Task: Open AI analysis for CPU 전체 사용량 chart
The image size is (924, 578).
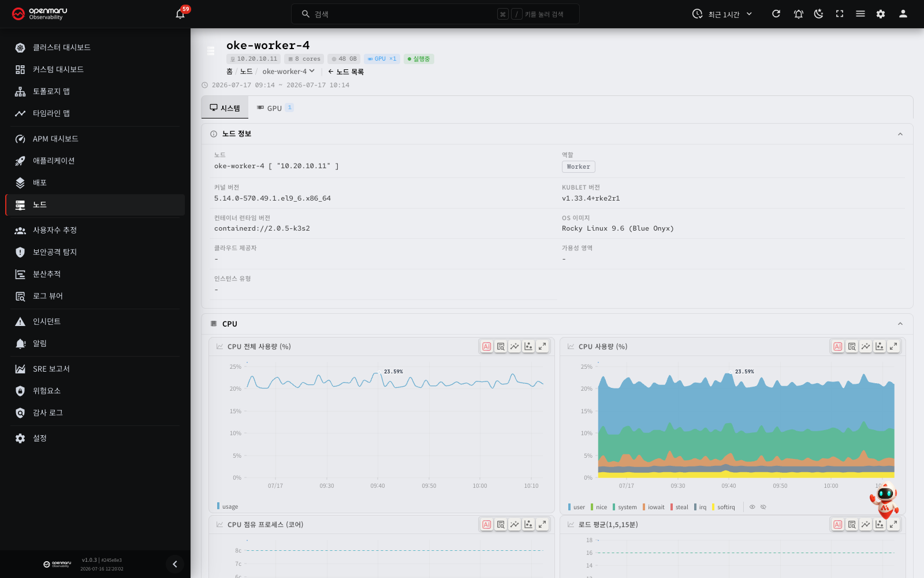Action: point(487,346)
